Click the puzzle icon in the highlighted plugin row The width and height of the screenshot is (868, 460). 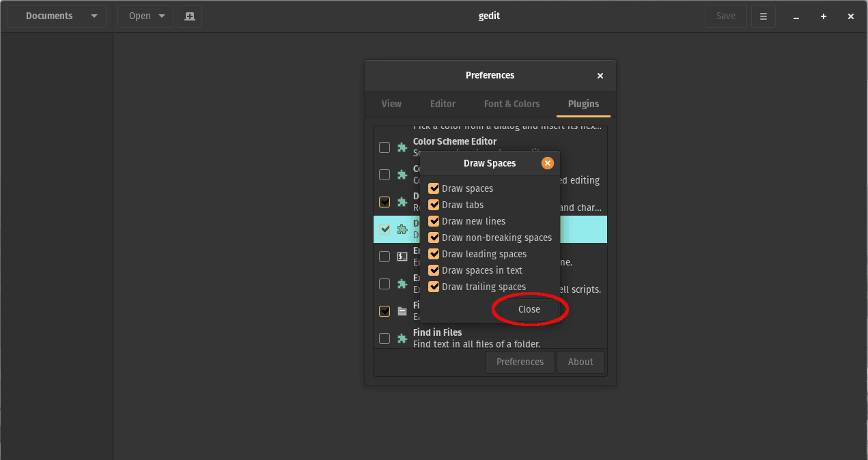coord(402,229)
